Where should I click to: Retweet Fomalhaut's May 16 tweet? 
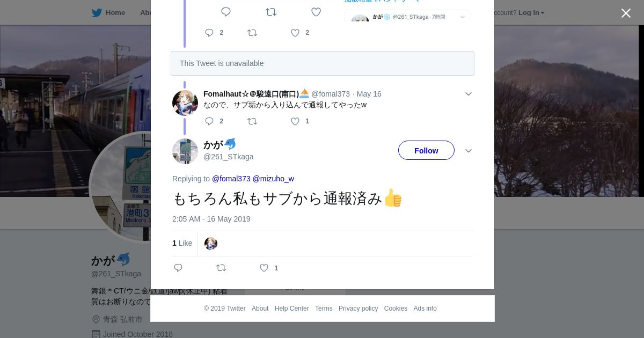252,121
